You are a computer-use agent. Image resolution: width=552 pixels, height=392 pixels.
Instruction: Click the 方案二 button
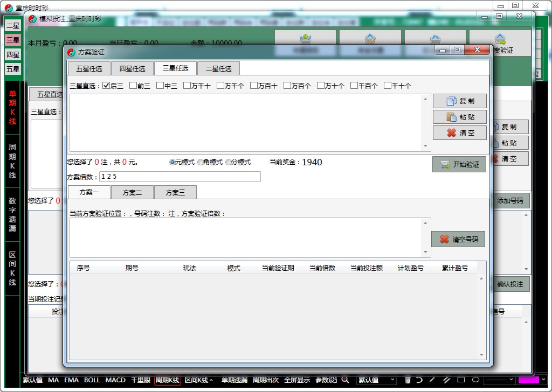coord(132,192)
